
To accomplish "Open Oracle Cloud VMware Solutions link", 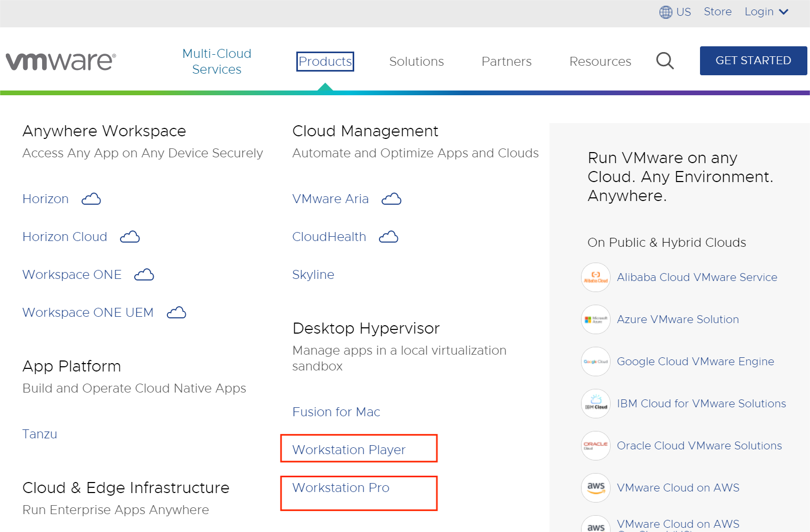I will coord(699,446).
